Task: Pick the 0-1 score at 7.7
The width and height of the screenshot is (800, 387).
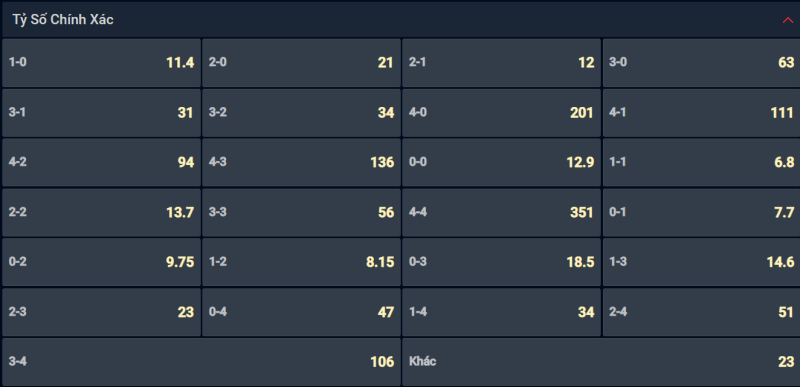Action: pyautogui.click(x=702, y=212)
